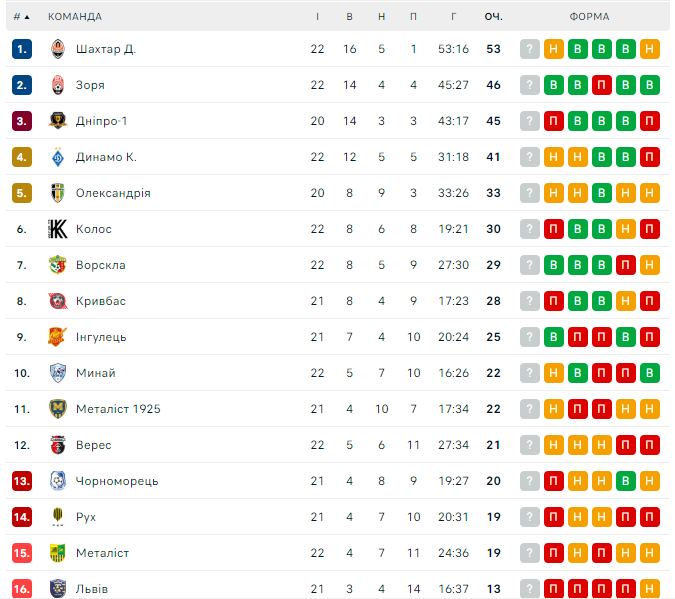Viewport: 675px width, 599px height.
Task: Click the Zorya club crest
Action: click(57, 85)
